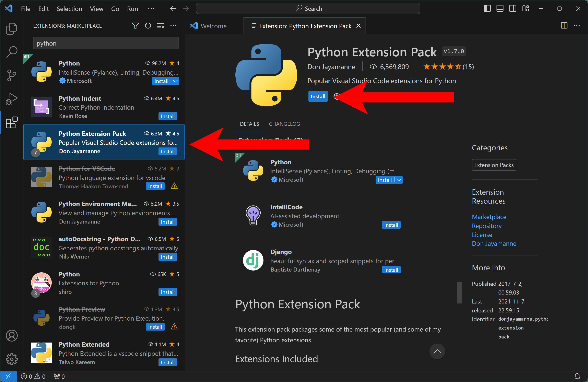Expand the hidden title bar menus ellipsis
The width and height of the screenshot is (588, 382).
151,9
